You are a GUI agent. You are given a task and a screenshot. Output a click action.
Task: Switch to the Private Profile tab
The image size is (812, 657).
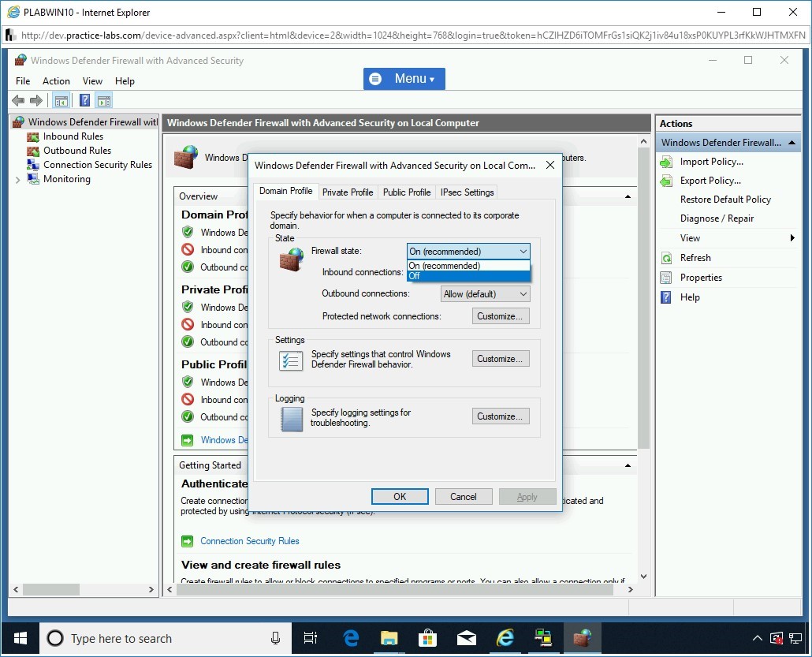point(348,192)
